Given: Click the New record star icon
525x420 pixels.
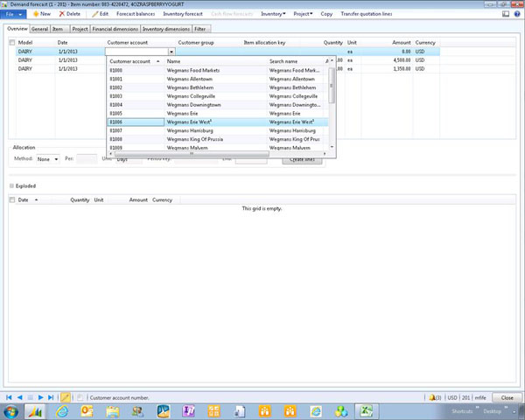Looking at the screenshot, I should [x=36, y=14].
